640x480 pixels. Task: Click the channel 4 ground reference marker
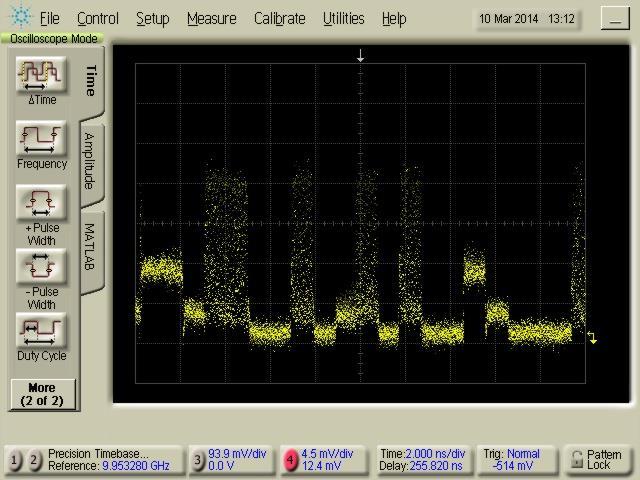592,338
